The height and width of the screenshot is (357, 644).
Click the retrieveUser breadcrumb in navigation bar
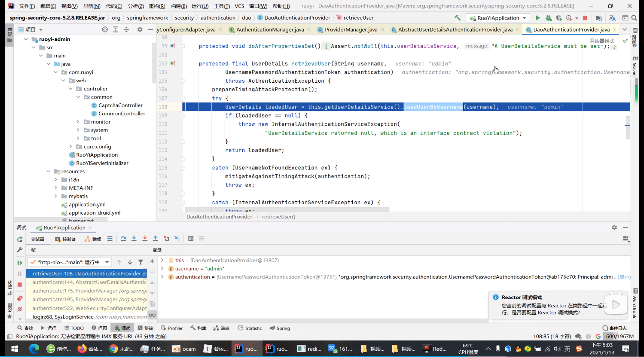click(355, 18)
